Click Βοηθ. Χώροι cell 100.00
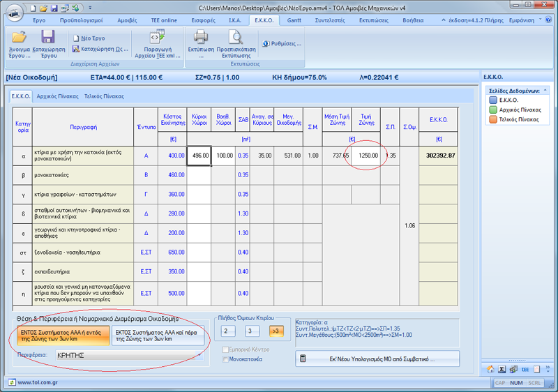558x392 pixels. pos(223,156)
